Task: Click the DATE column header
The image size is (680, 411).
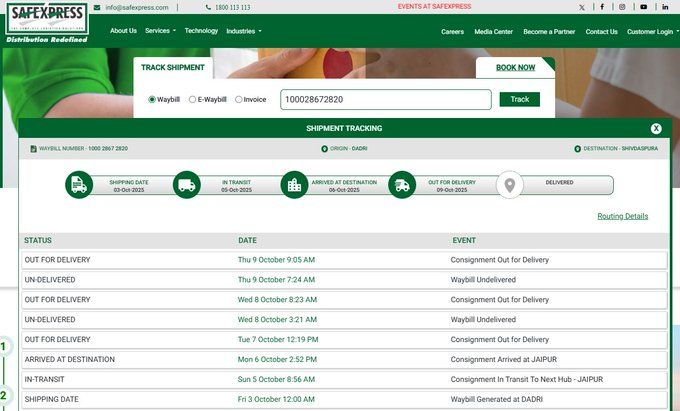Action: (247, 240)
